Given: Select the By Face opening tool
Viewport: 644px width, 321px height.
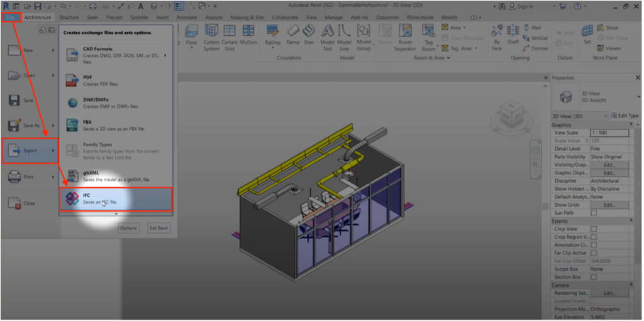Looking at the screenshot, I should click(497, 37).
